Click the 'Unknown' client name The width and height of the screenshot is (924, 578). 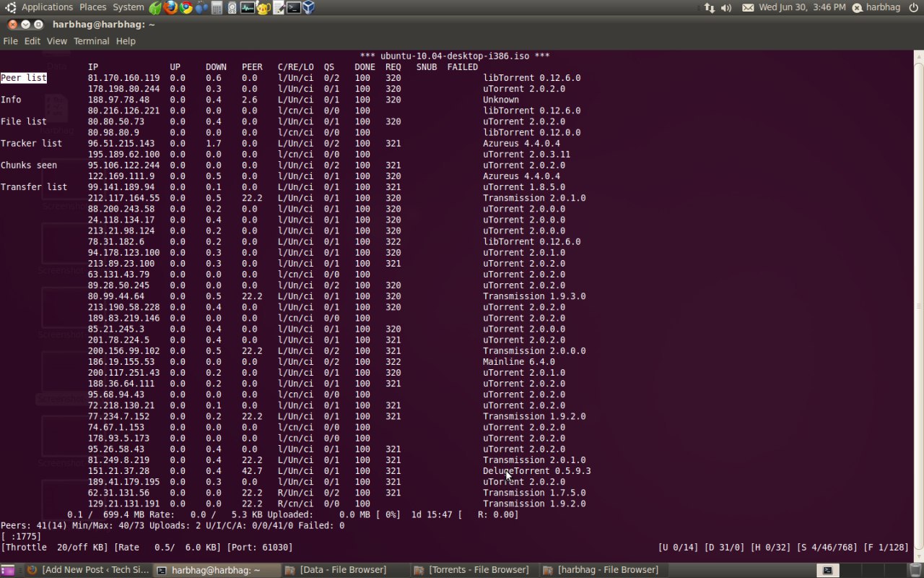(x=501, y=100)
